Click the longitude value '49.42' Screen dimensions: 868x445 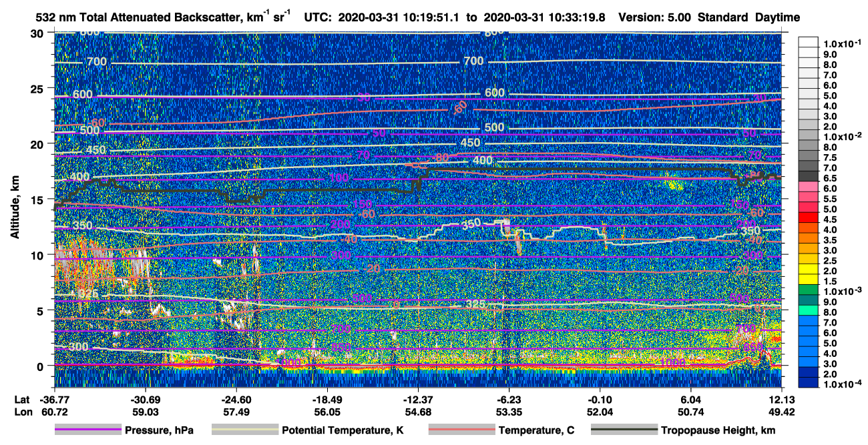pyautogui.click(x=781, y=412)
